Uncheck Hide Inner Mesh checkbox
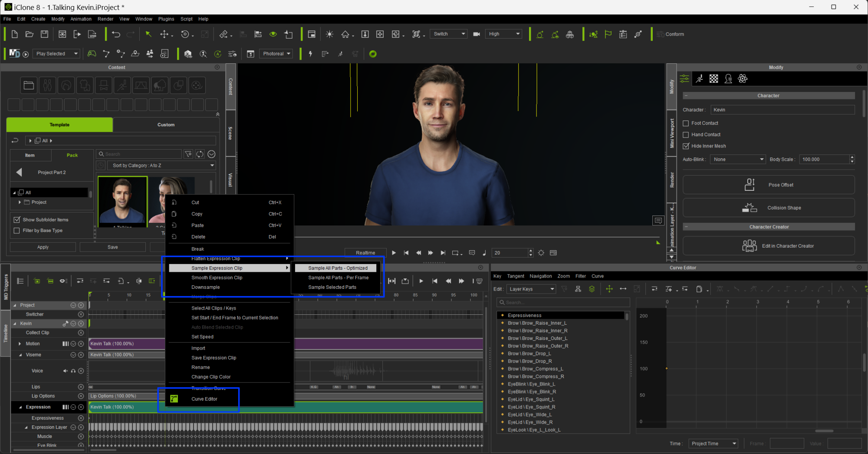The width and height of the screenshot is (868, 454). pos(686,146)
